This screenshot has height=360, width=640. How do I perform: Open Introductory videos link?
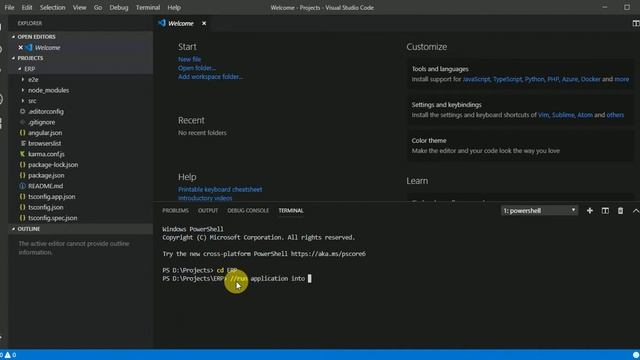(x=205, y=198)
